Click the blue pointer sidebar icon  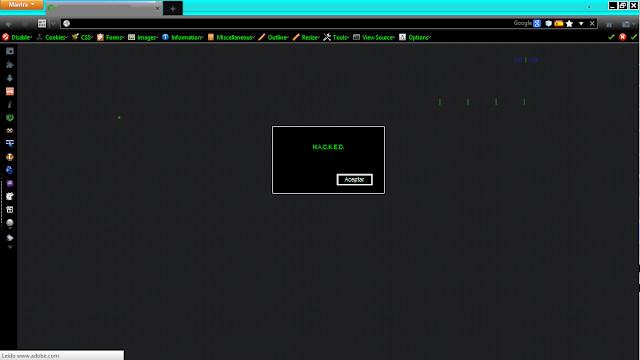click(10, 143)
